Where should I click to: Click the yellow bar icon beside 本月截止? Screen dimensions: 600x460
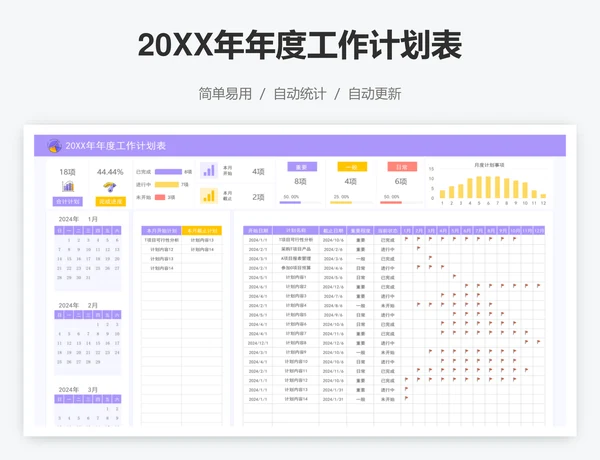tap(209, 196)
